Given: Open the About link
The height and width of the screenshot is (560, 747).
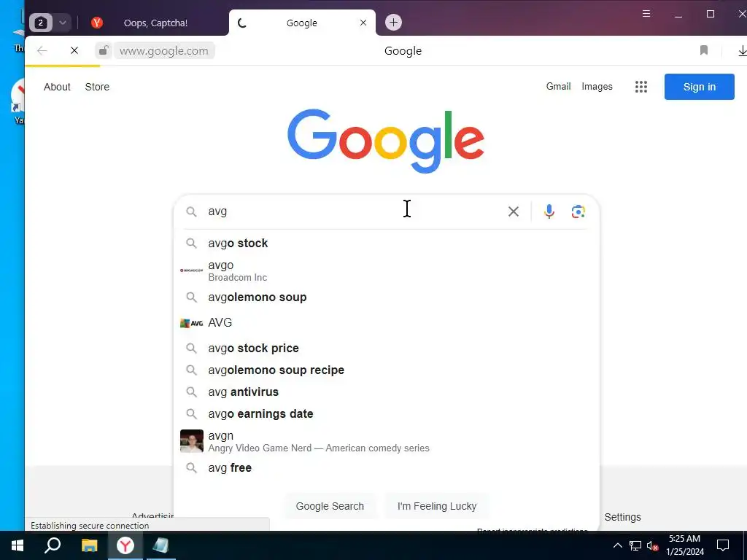Looking at the screenshot, I should tap(57, 87).
